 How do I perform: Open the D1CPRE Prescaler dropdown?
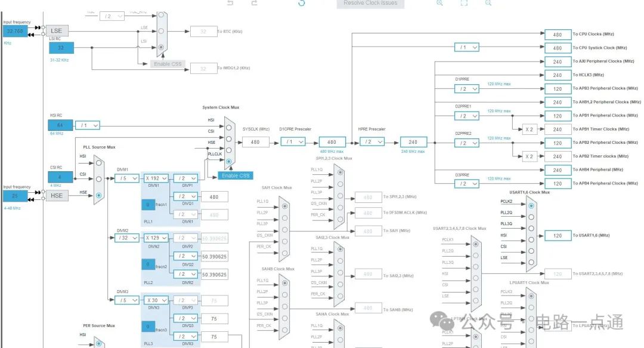coord(293,142)
